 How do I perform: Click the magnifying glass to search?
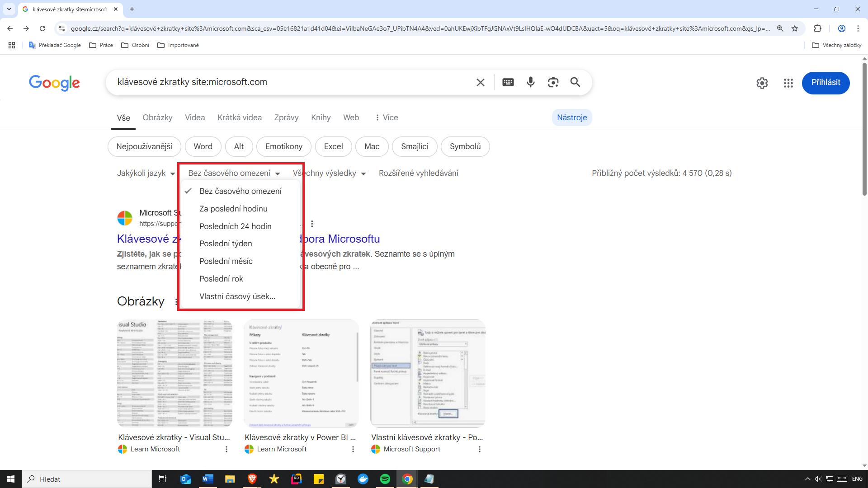click(575, 82)
